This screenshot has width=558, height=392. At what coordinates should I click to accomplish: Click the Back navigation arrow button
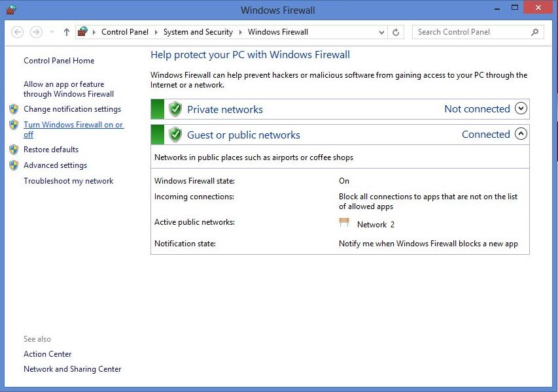point(18,32)
